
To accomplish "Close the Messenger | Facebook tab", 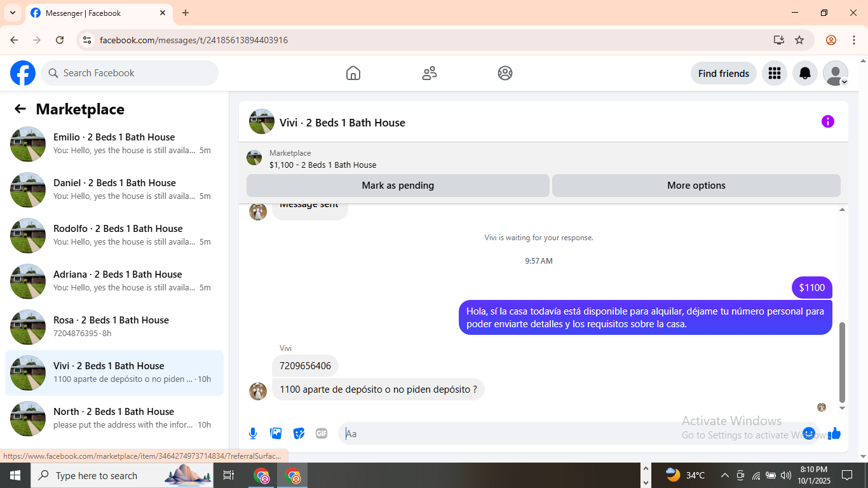I will pyautogui.click(x=163, y=13).
